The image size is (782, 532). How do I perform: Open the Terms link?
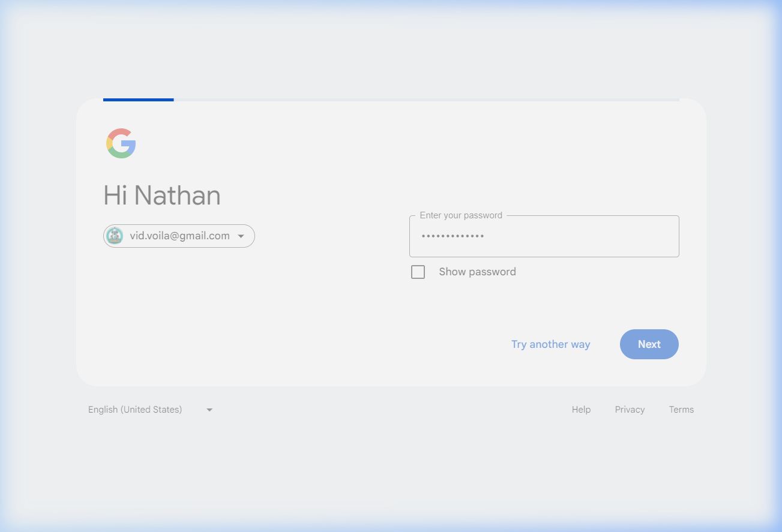[681, 410]
